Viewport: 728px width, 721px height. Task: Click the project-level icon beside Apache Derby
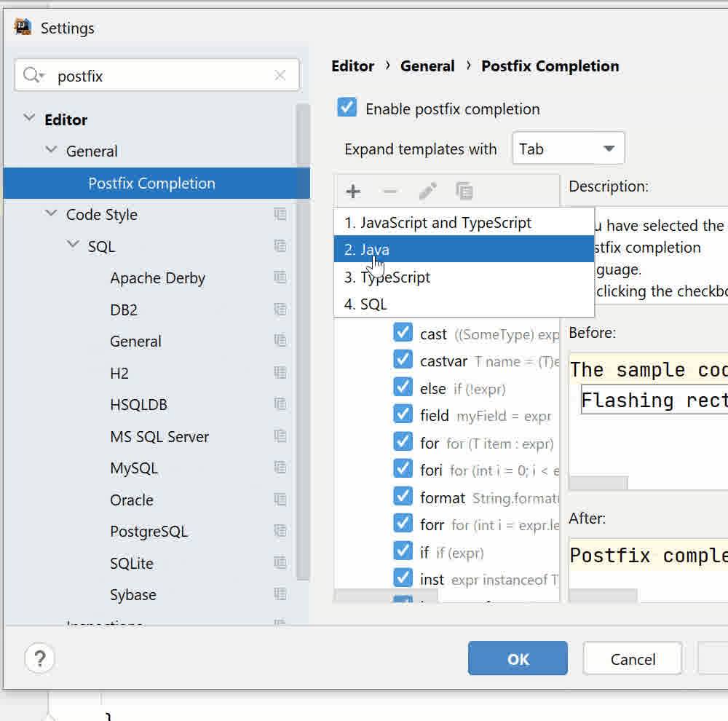(x=280, y=277)
